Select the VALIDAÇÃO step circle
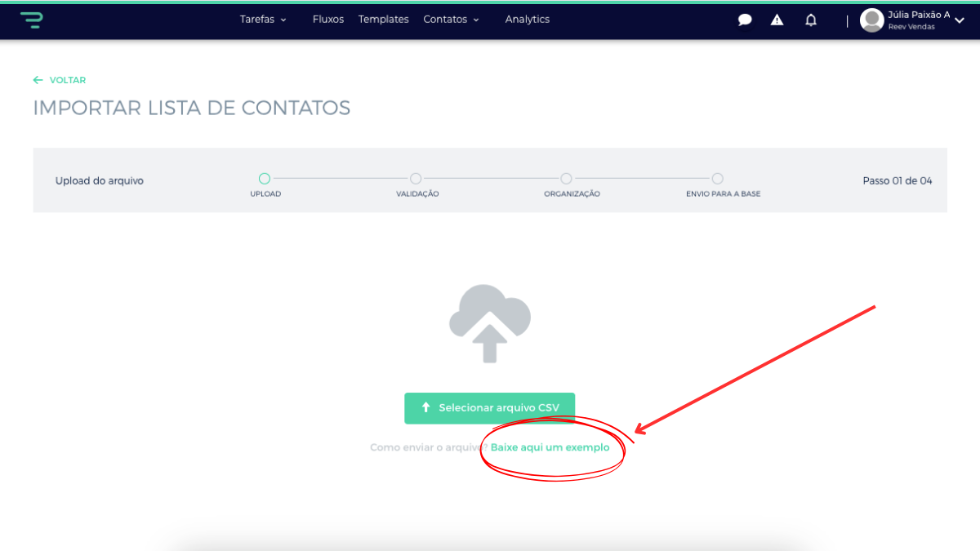This screenshot has width=980, height=551. click(416, 178)
